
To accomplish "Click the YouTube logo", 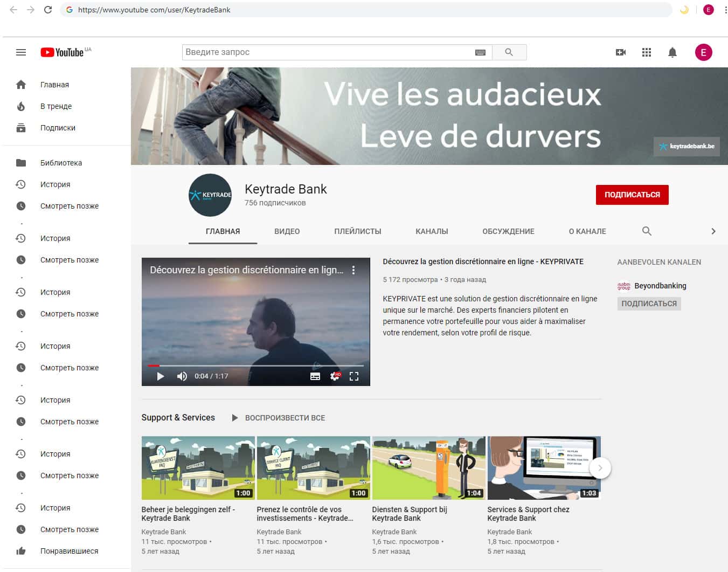I will pyautogui.click(x=63, y=52).
